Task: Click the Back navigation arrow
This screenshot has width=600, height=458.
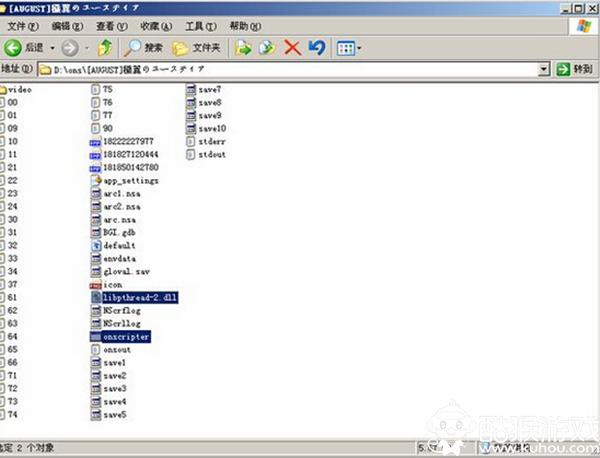Action: click(x=15, y=47)
